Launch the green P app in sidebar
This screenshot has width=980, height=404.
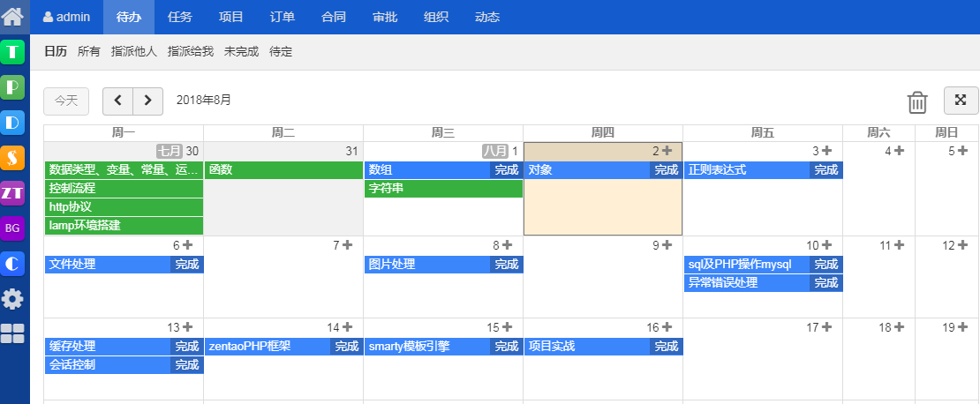click(x=13, y=86)
